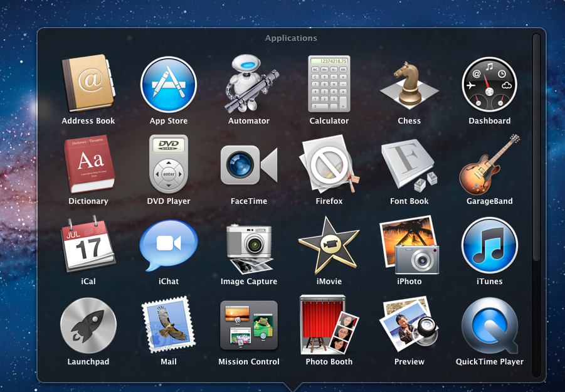
Task: Click the "Launchpad" label text
Action: (88, 362)
